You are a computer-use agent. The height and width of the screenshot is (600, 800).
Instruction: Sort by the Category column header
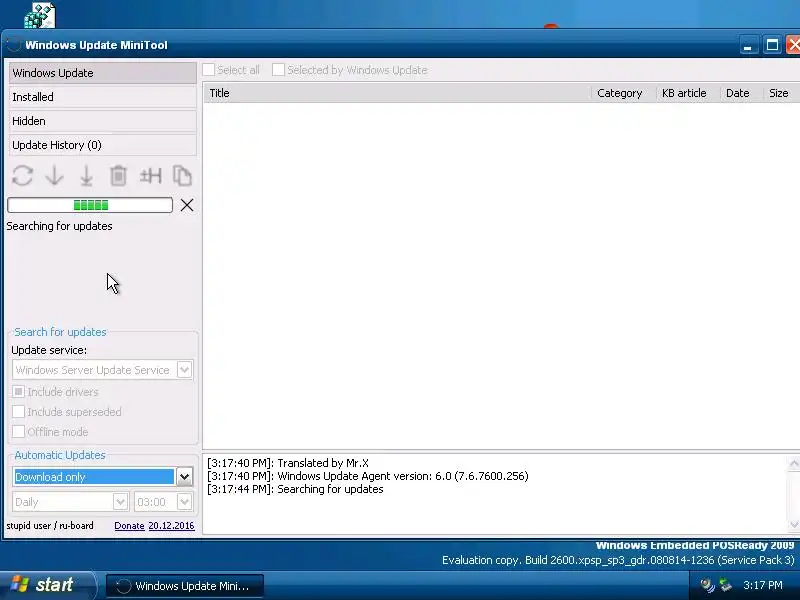[623, 93]
